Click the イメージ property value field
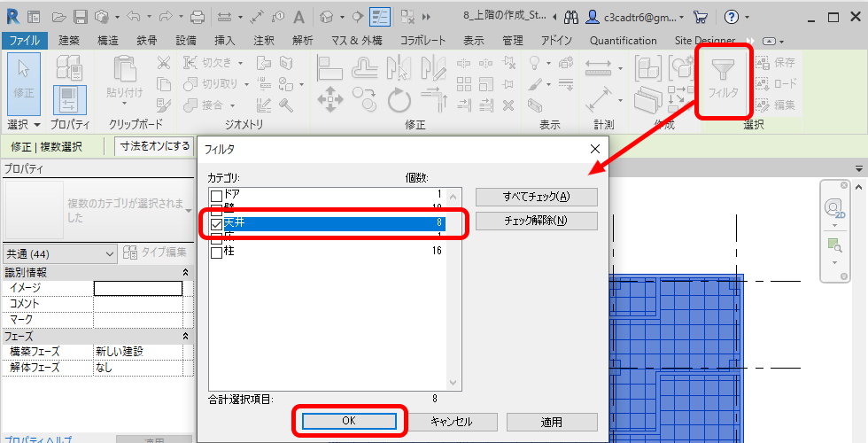The width and height of the screenshot is (868, 443). click(138, 288)
